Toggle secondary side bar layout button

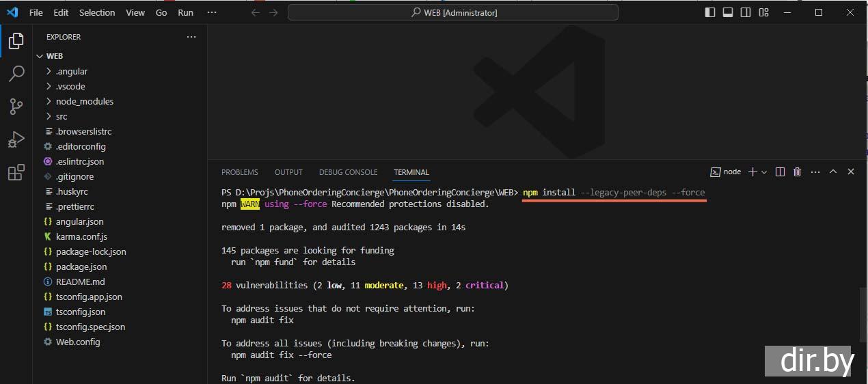[x=746, y=12]
